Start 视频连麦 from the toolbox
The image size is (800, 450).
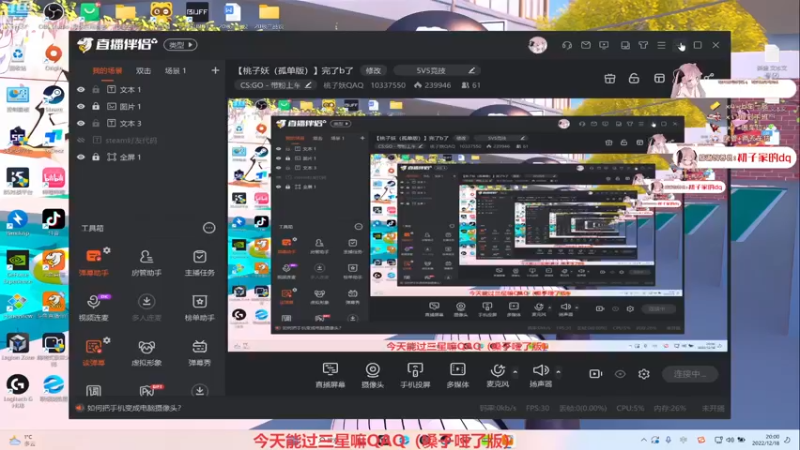(x=93, y=307)
